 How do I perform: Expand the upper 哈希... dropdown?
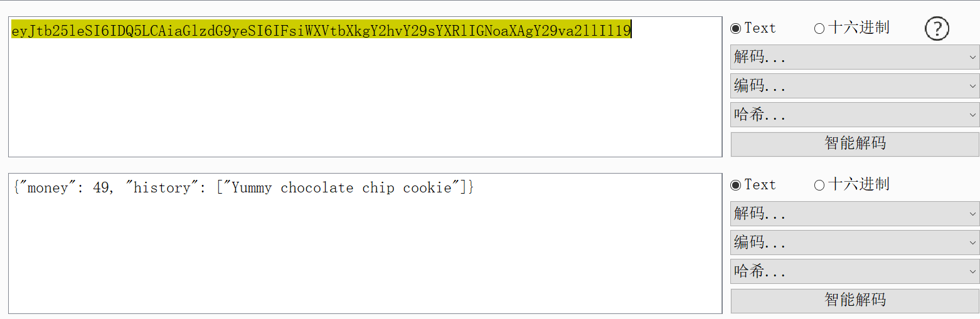(855, 115)
